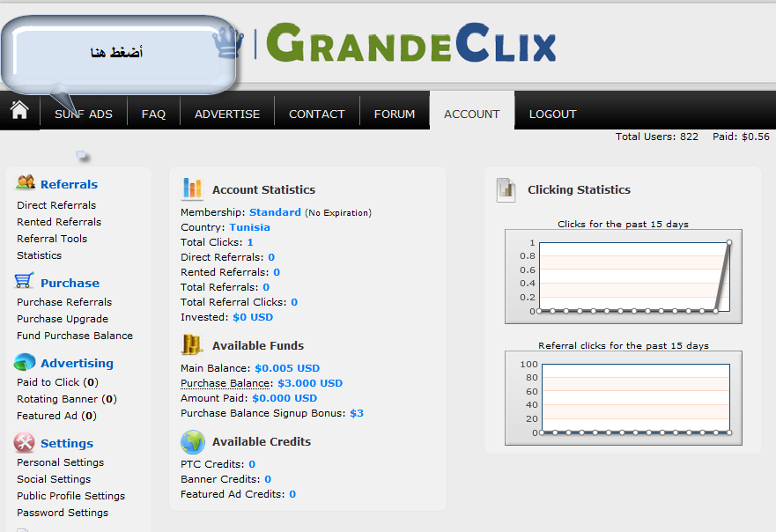This screenshot has height=532, width=776.
Task: Go to the Advertise page
Action: click(x=227, y=115)
